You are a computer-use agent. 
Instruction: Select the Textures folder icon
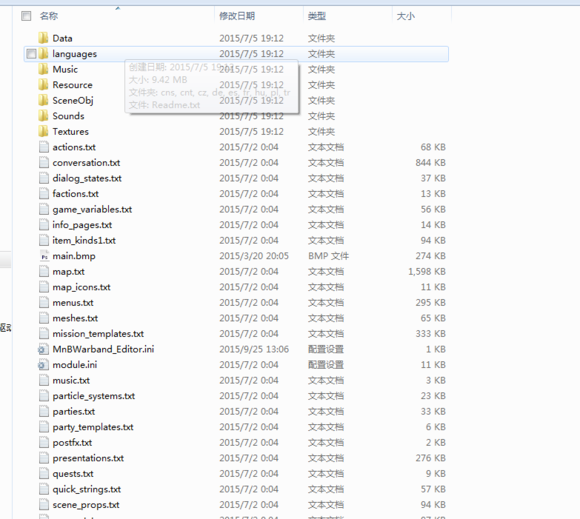click(x=43, y=131)
